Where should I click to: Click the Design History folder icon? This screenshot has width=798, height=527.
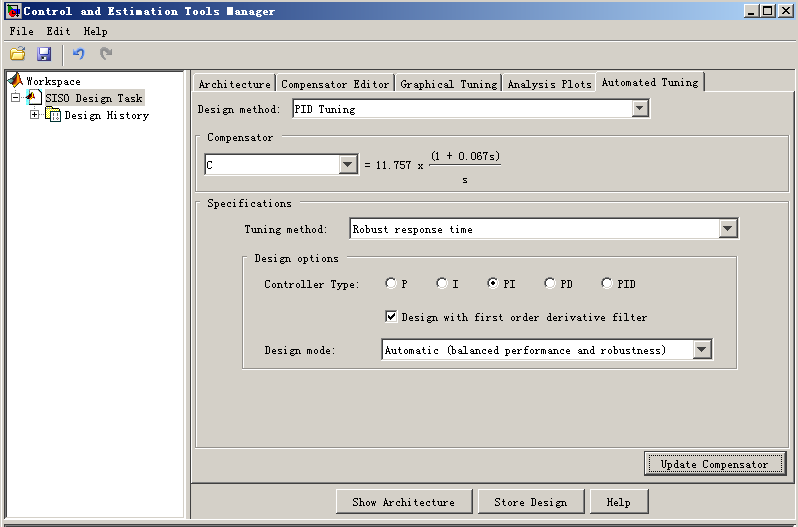[53, 114]
